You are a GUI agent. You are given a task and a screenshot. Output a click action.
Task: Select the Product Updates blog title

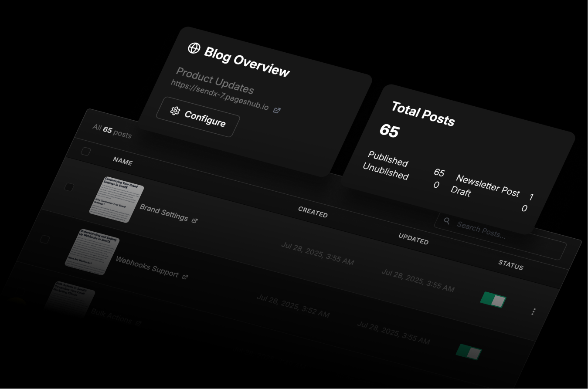215,81
